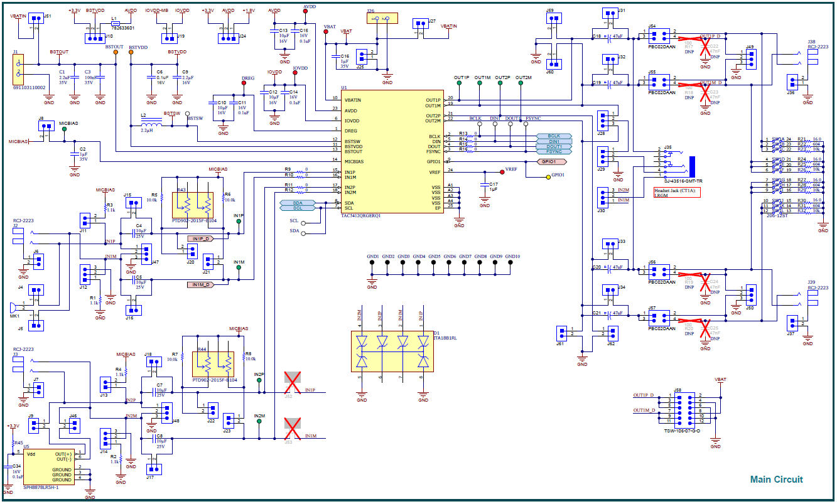Select the blue FSYNC port tag
The image size is (837, 504).
pyautogui.click(x=554, y=151)
